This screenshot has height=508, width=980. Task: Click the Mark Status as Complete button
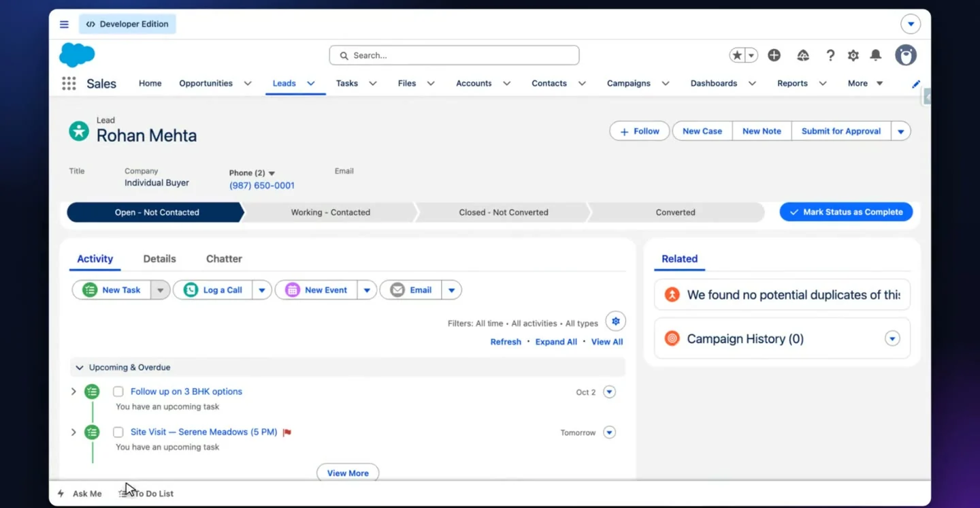(846, 212)
